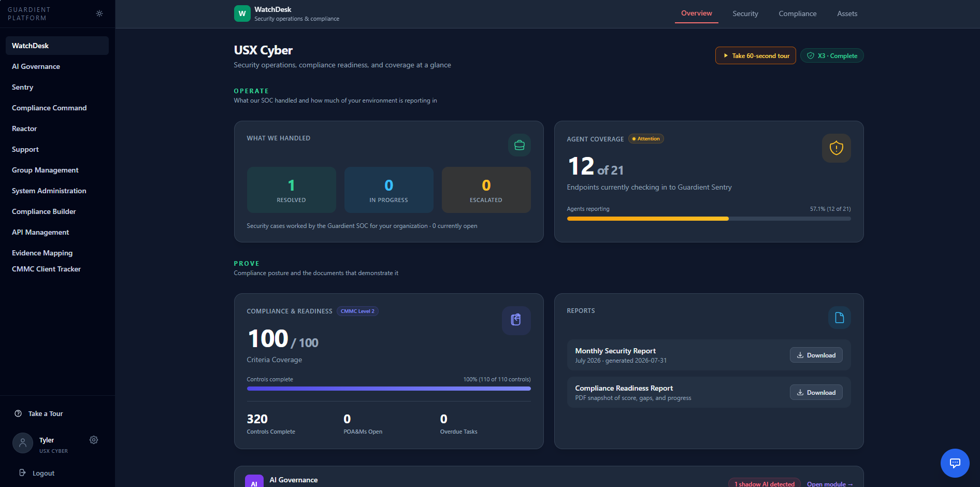Click the Escalated cases tile
This screenshot has width=980, height=487.
coord(486,190)
